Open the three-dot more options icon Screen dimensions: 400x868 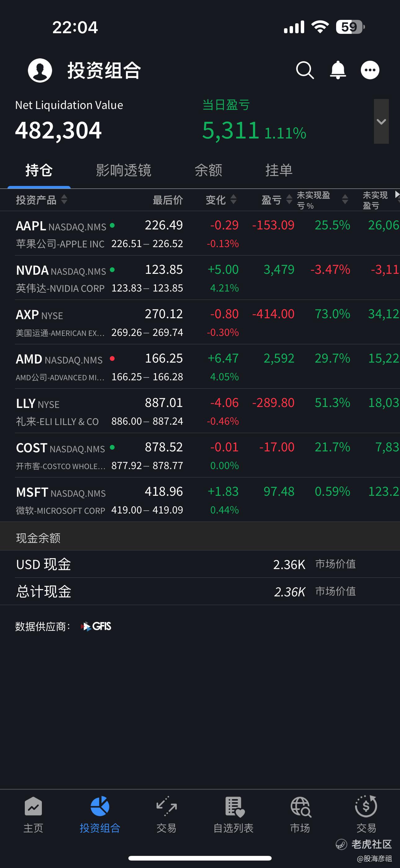click(370, 70)
